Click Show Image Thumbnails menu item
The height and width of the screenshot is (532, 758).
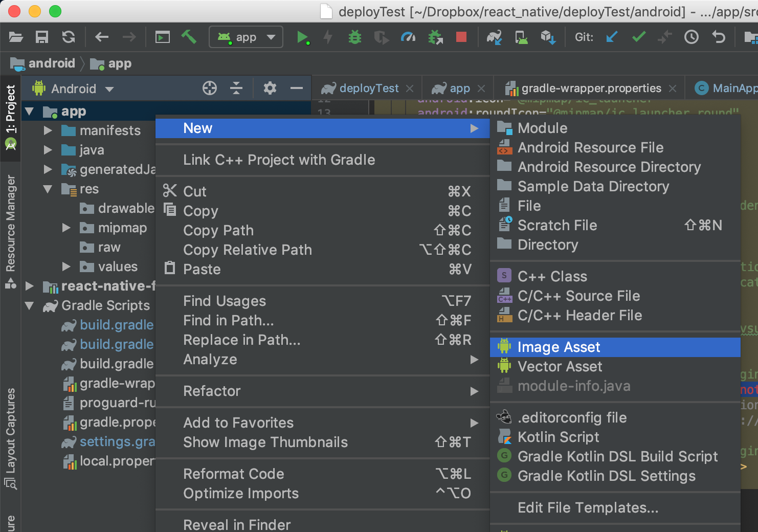pyautogui.click(x=322, y=442)
